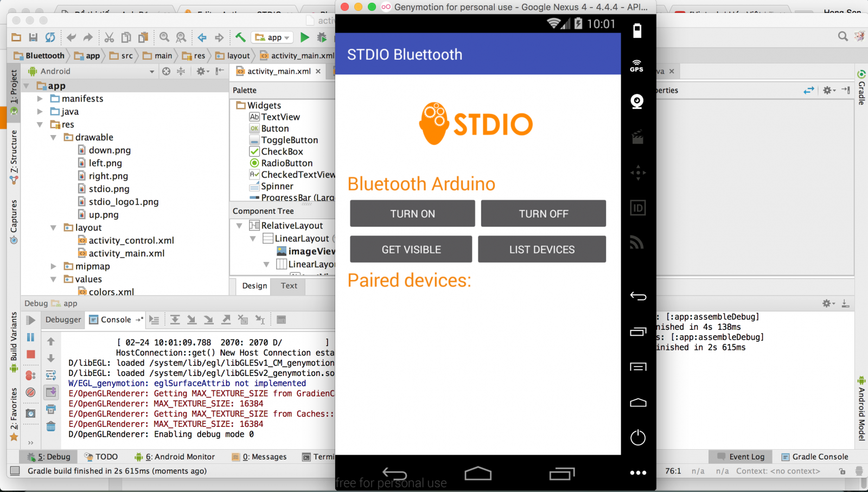This screenshot has width=868, height=492.
Task: Open the Messages tool window
Action: (259, 457)
